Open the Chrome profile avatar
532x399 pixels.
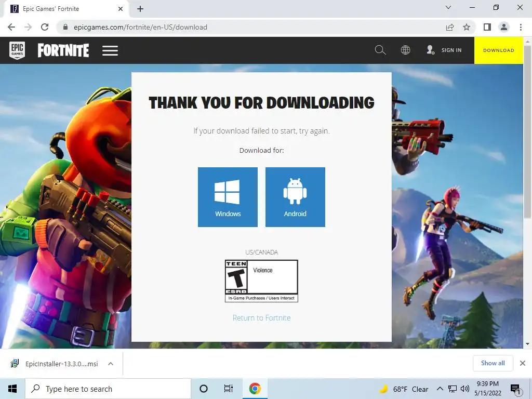504,27
